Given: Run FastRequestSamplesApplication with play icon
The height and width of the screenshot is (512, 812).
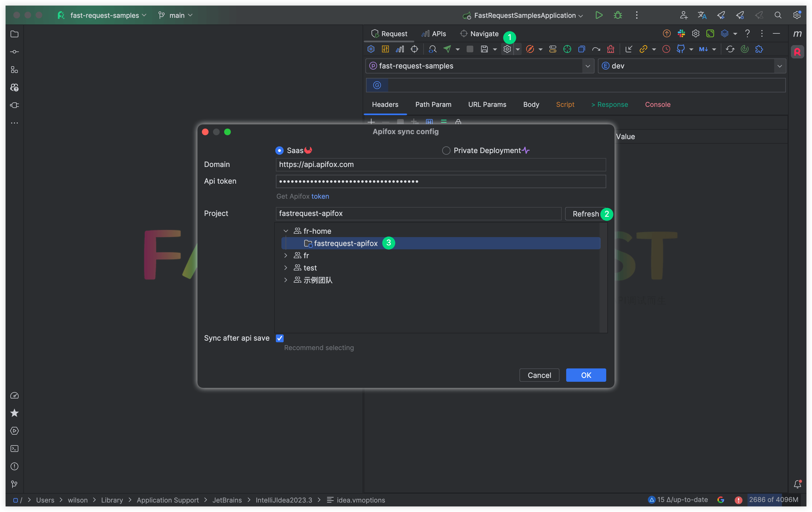Looking at the screenshot, I should [x=599, y=15].
